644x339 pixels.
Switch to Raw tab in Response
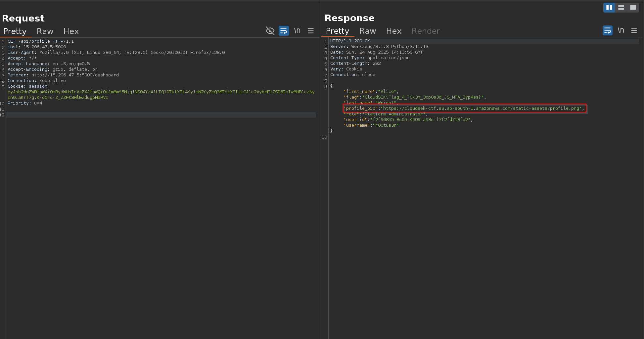click(368, 31)
